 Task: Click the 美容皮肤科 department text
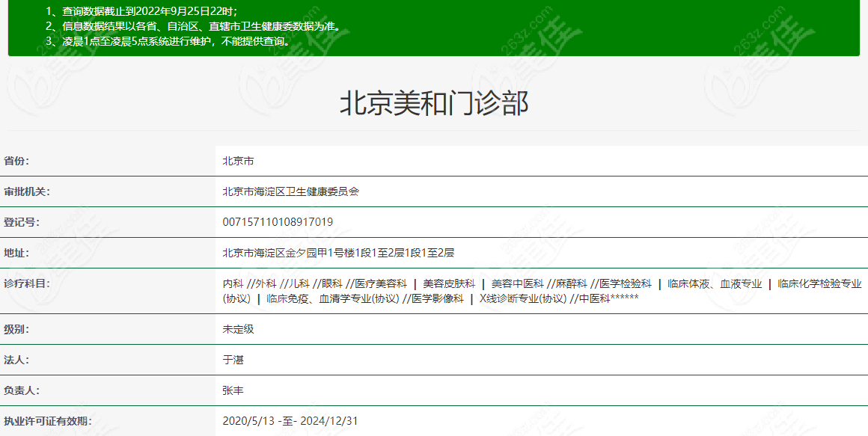[x=449, y=284]
